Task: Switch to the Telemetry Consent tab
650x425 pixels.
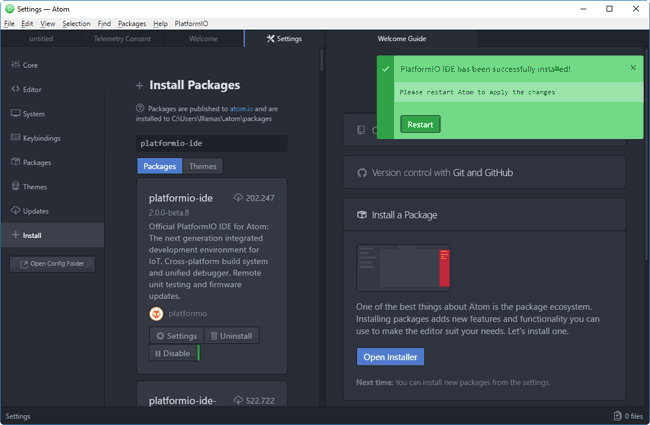Action: [x=122, y=39]
